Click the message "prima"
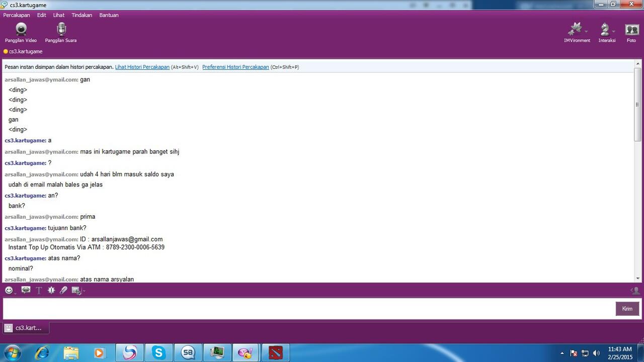Viewport: 644px width, 362px height. [88, 217]
